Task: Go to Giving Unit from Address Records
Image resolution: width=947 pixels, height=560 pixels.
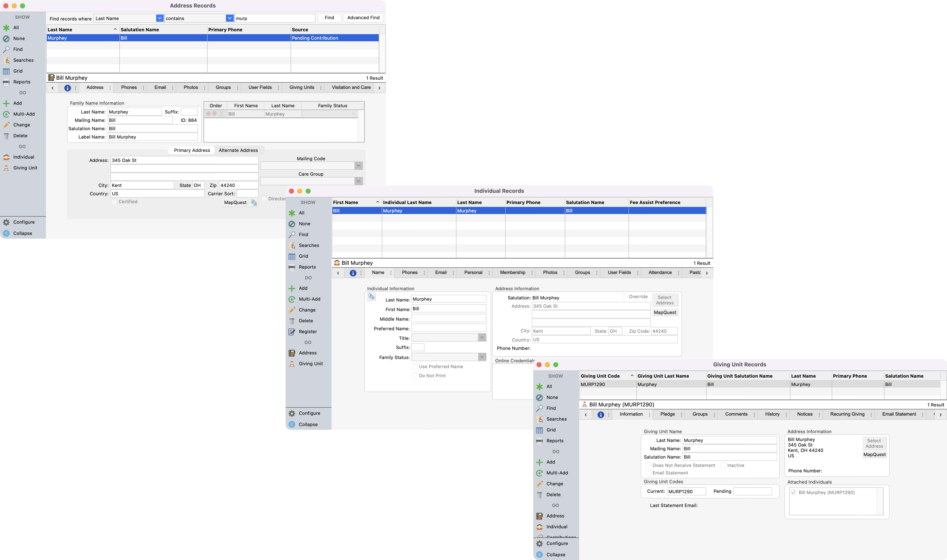Action: tap(25, 168)
